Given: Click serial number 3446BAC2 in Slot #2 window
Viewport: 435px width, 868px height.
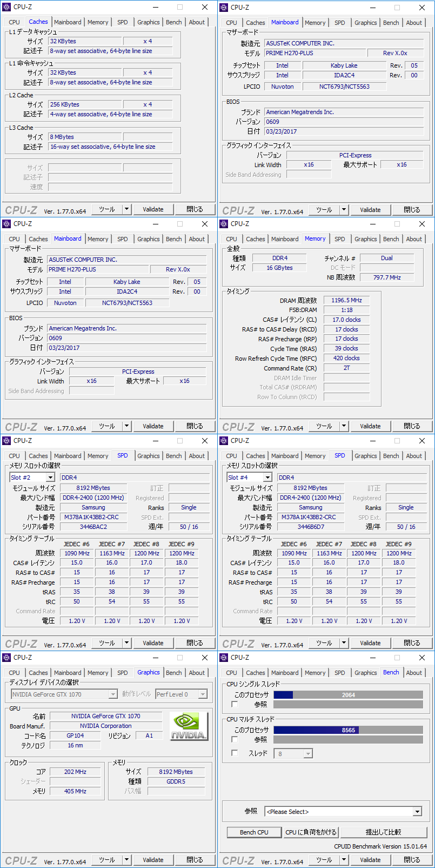Looking at the screenshot, I should coord(93,527).
